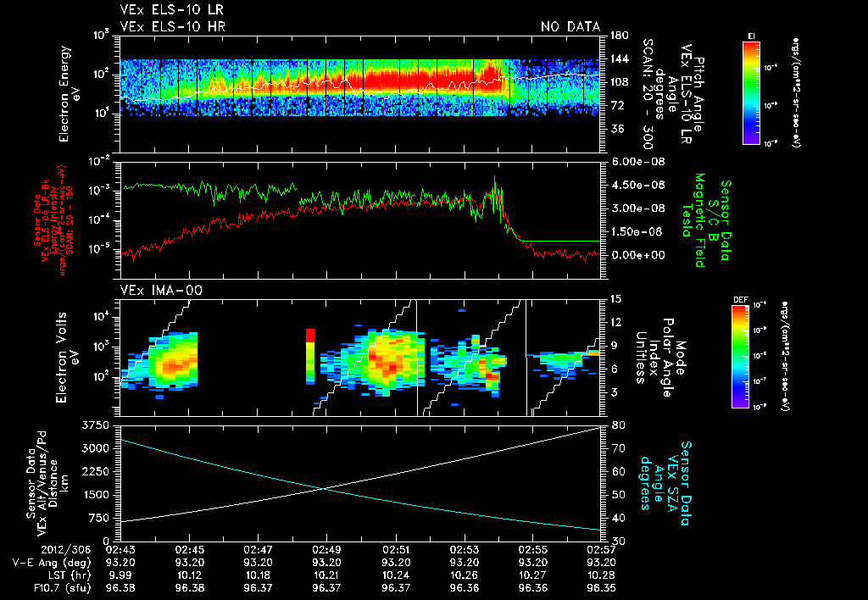
Task: Click the 3750 altitude tick label
Action: 95,425
